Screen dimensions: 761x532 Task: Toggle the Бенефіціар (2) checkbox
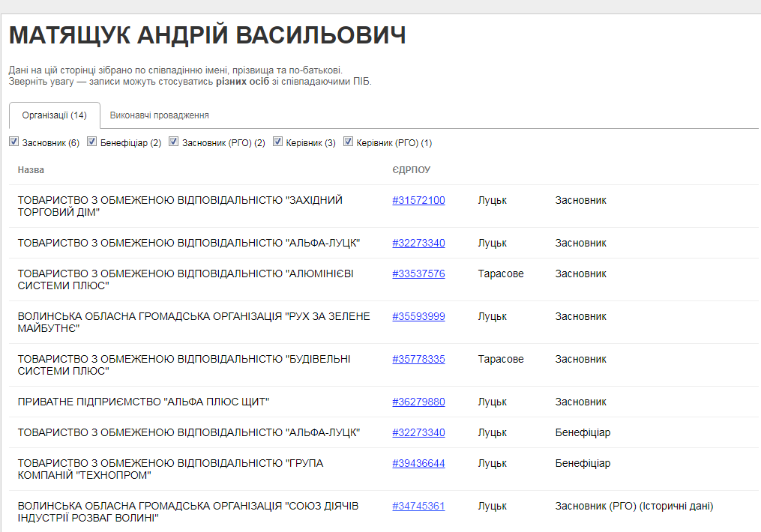pyautogui.click(x=92, y=142)
